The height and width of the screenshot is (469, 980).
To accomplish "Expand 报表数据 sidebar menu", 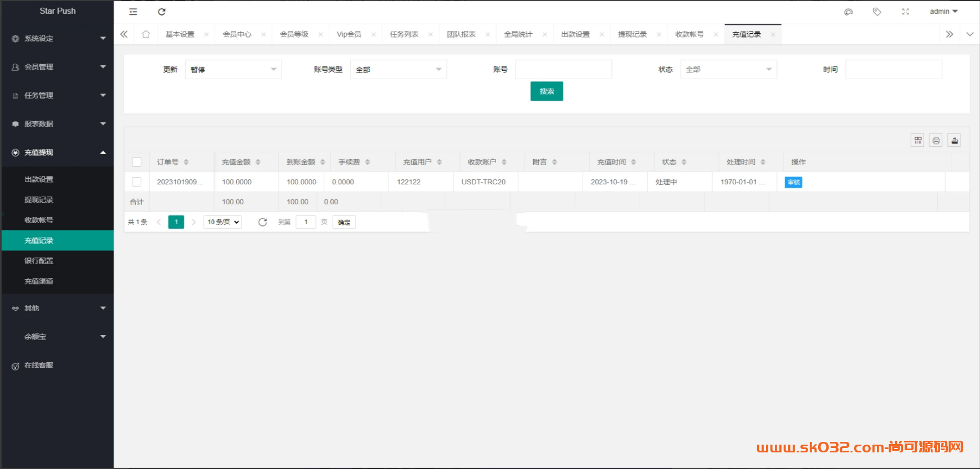I will click(x=57, y=124).
